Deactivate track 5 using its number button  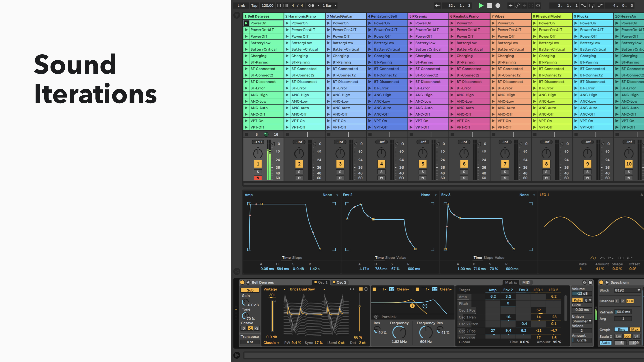coord(423,164)
